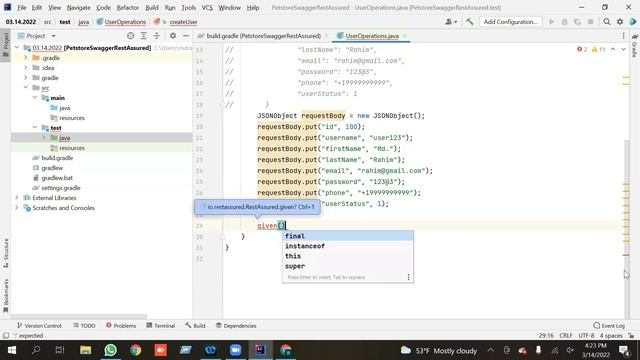The width and height of the screenshot is (640, 360).
Task: Open Build tool window
Action: point(195,326)
